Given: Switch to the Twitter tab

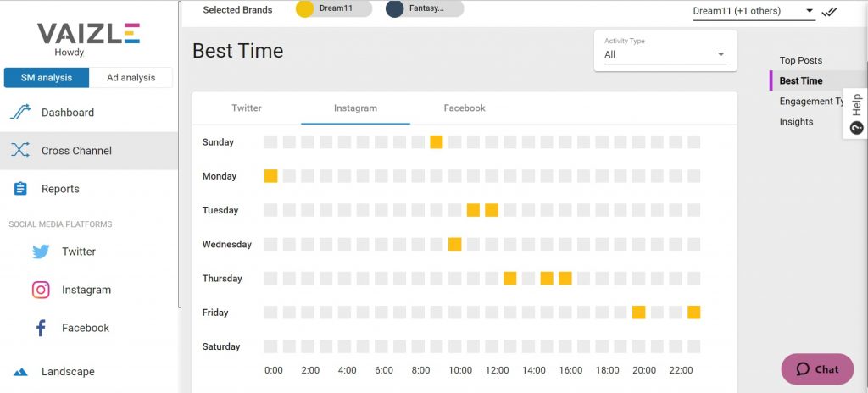Looking at the screenshot, I should click(x=247, y=108).
